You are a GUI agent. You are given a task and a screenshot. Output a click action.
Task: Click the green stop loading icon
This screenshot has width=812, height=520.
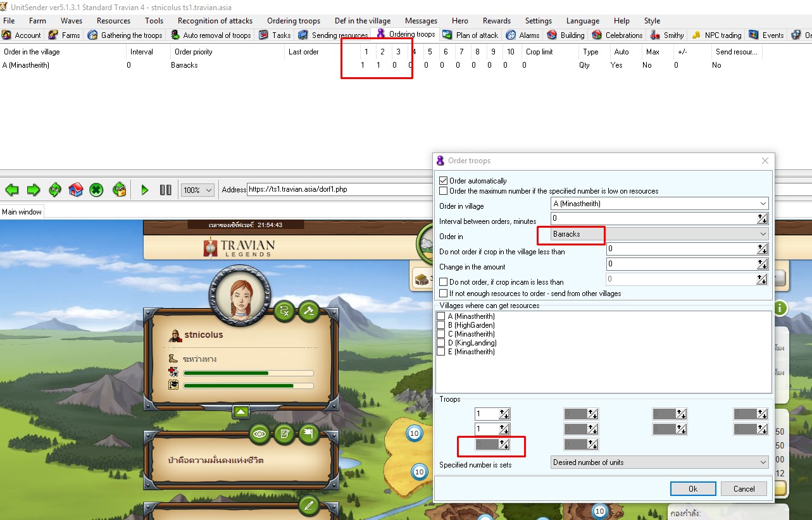pyautogui.click(x=96, y=189)
